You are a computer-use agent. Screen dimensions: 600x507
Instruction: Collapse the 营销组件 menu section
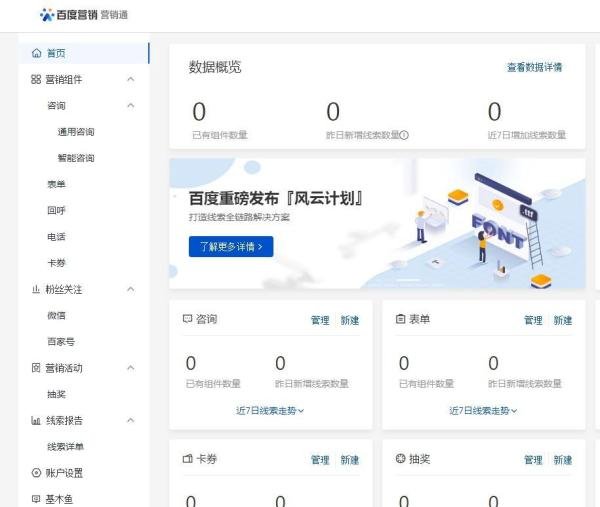point(130,79)
